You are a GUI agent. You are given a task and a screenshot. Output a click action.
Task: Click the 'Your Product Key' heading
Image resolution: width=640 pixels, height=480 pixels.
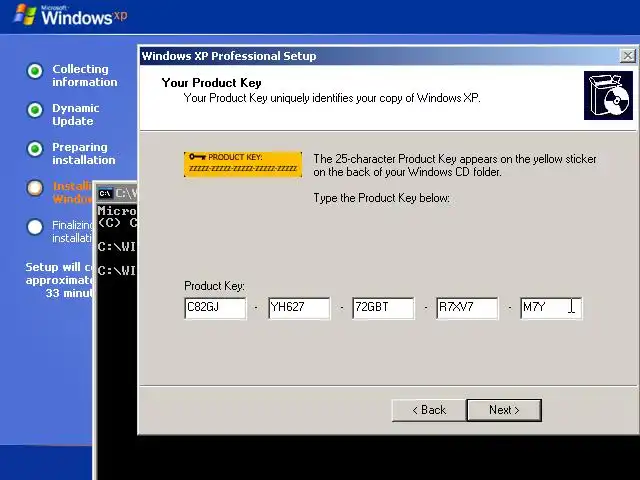[x=211, y=83]
